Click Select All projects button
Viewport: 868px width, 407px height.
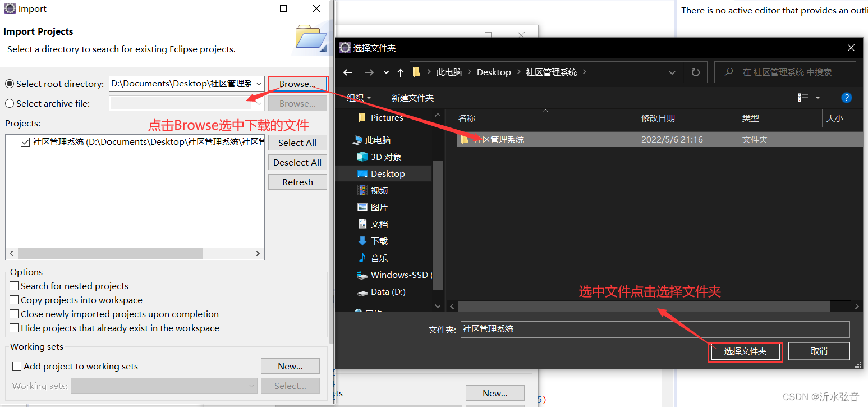pos(297,143)
